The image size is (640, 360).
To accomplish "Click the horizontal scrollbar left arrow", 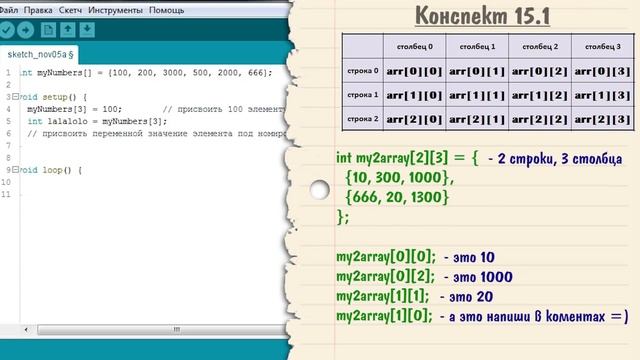I will click(26, 329).
